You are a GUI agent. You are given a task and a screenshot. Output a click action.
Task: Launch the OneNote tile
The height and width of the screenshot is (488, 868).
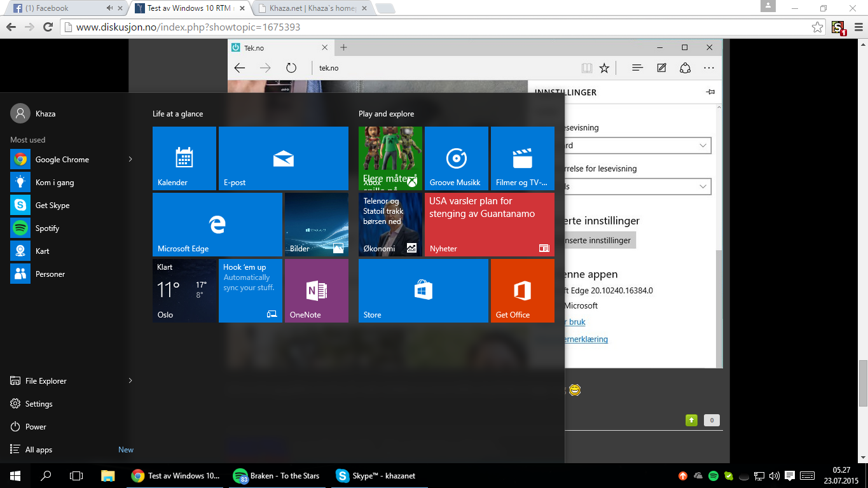(x=317, y=291)
